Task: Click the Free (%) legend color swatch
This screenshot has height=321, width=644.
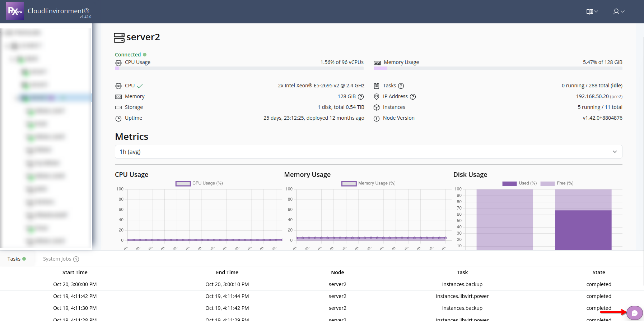Action: pos(547,184)
